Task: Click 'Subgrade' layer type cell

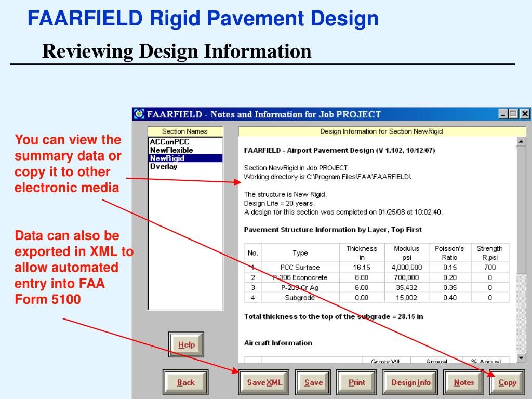Action: coord(300,298)
